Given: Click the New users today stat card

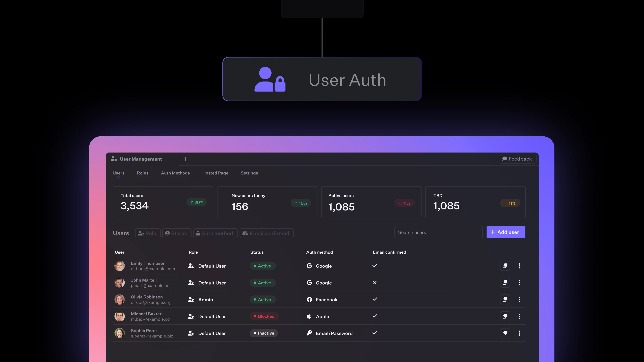Looking at the screenshot, I should 267,202.
